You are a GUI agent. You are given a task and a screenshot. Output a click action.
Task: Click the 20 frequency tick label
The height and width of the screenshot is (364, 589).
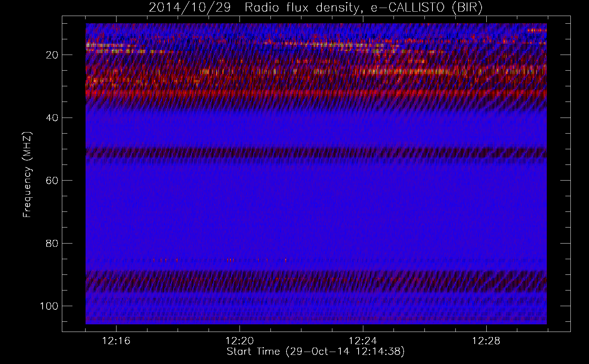coord(52,55)
